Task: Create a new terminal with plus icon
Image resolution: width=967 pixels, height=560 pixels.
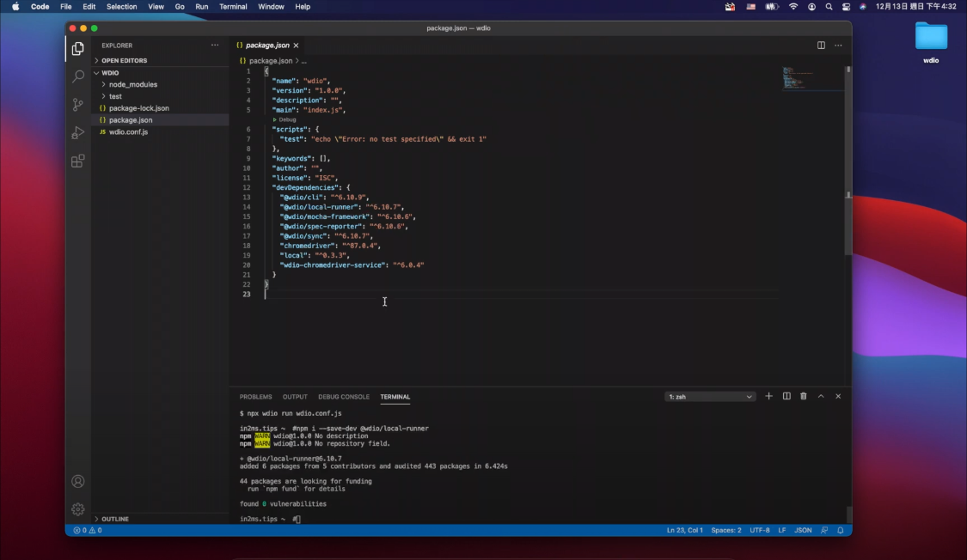Action: pyautogui.click(x=768, y=396)
